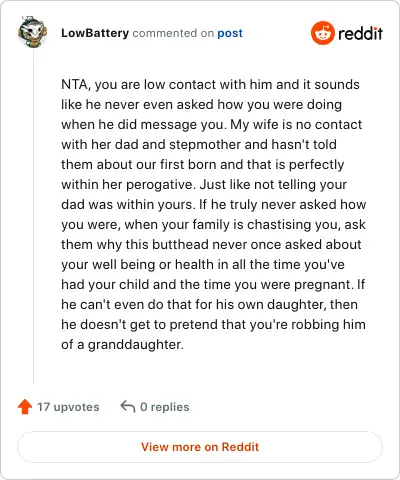Click the '17 upvotes' count label
Image resolution: width=400 pixels, height=480 pixels.
(x=68, y=407)
